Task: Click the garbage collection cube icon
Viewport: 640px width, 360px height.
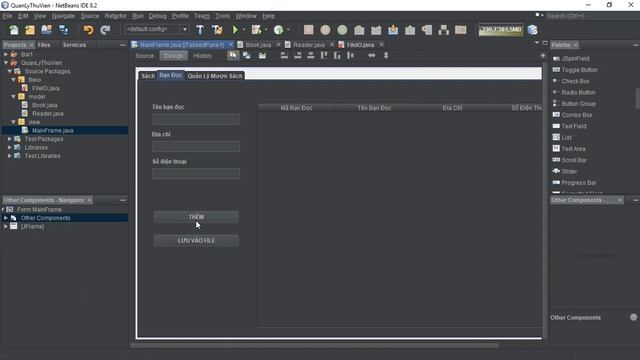Action: click(532, 30)
